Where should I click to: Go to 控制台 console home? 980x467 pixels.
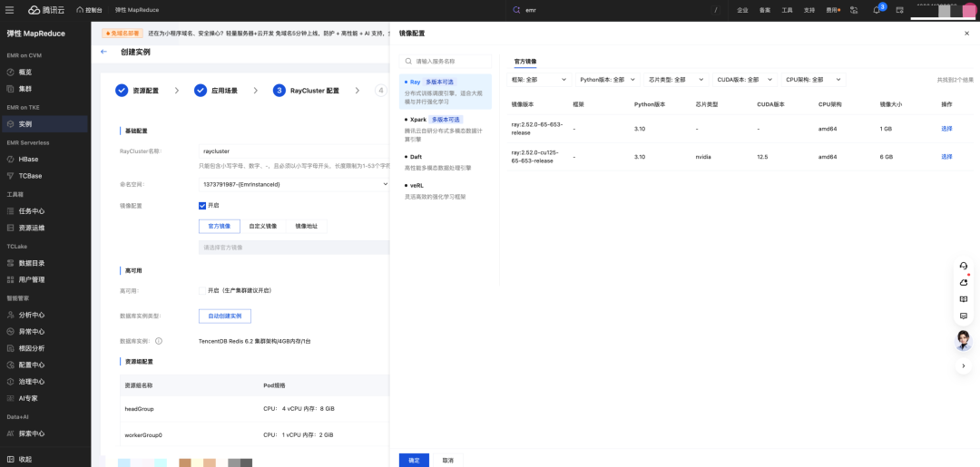(x=89, y=10)
